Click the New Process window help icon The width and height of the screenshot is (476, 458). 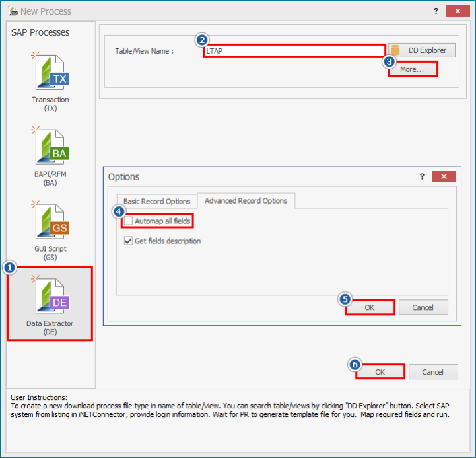[x=436, y=11]
